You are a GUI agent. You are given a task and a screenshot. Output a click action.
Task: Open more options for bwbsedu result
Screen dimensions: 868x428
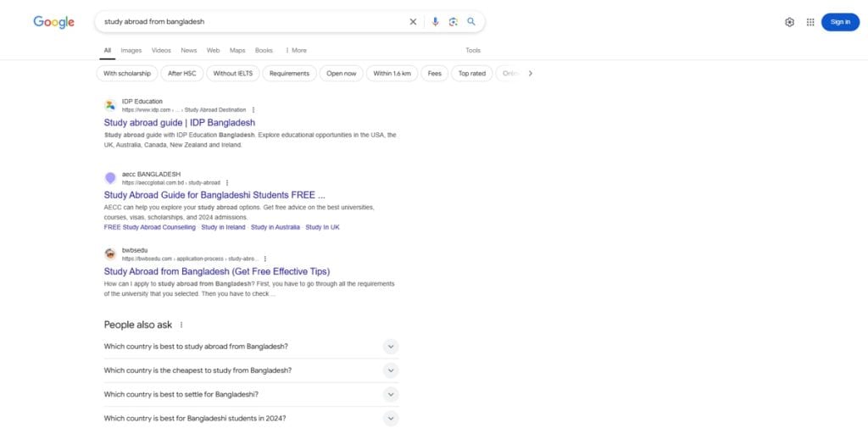(x=265, y=258)
